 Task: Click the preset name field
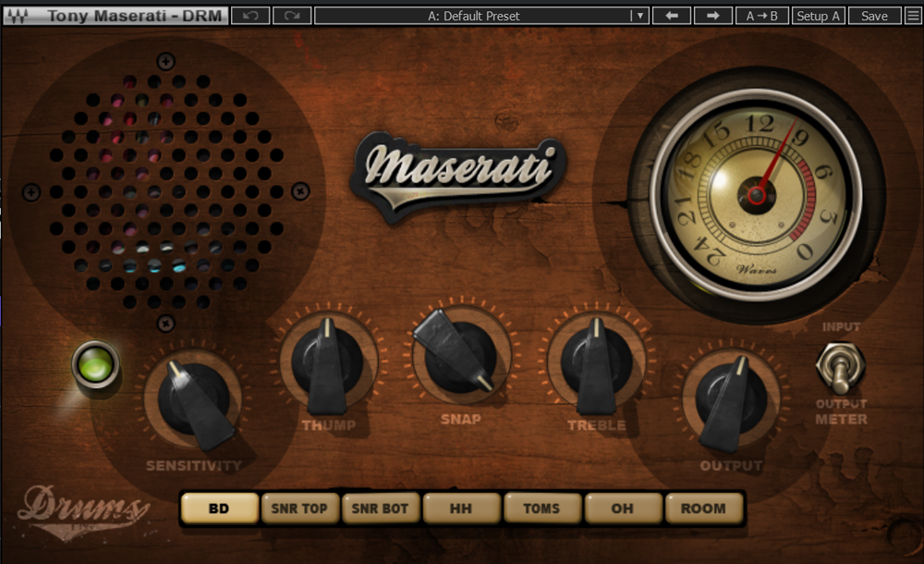(473, 16)
